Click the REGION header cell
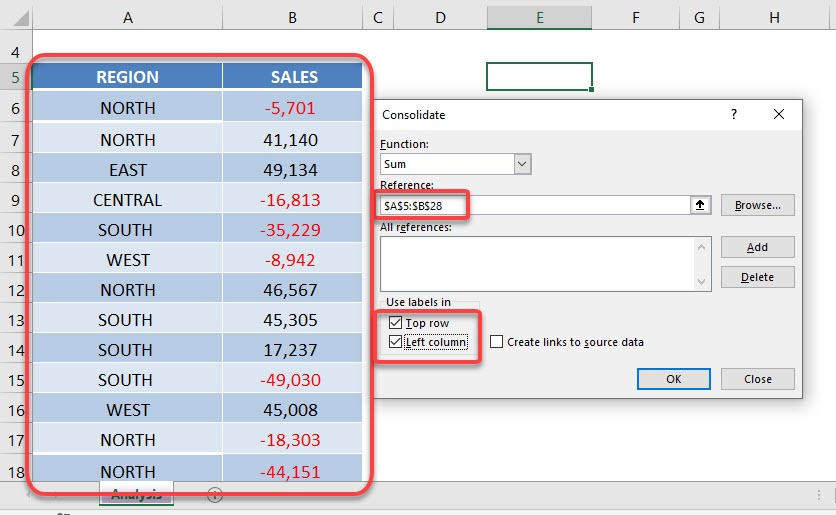Image resolution: width=836 pixels, height=515 pixels. [127, 77]
